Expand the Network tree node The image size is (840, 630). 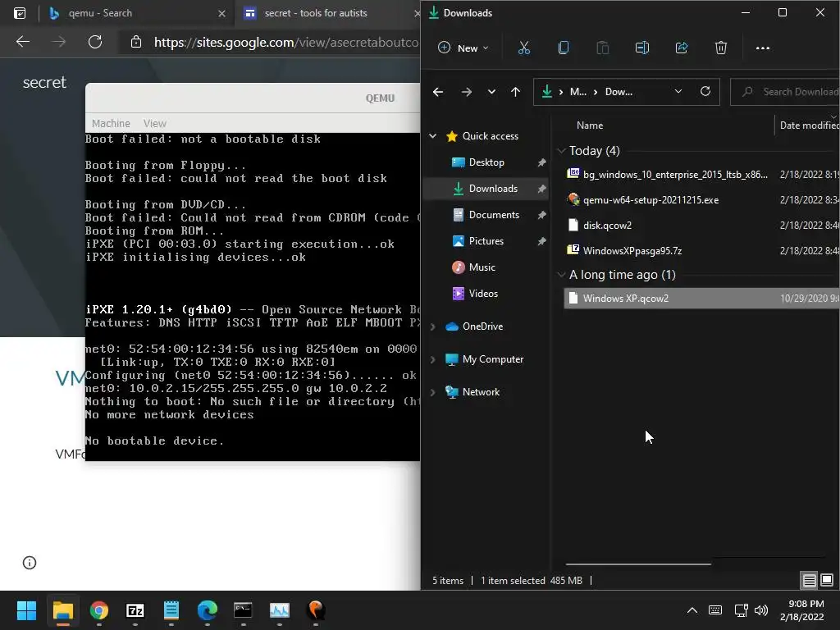[433, 392]
